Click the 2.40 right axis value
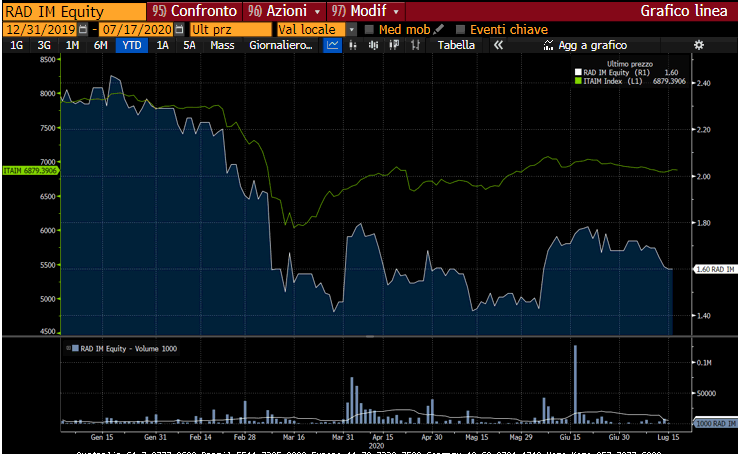The height and width of the screenshot is (454, 739). pyautogui.click(x=703, y=83)
